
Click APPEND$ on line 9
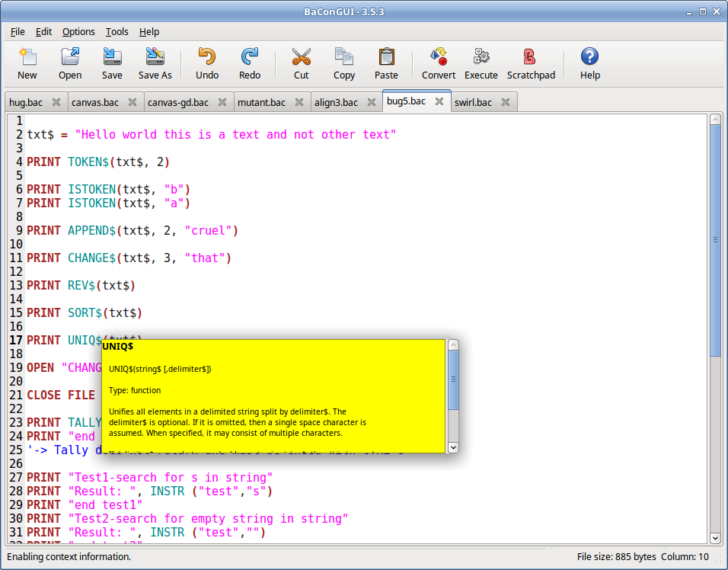[x=91, y=231]
